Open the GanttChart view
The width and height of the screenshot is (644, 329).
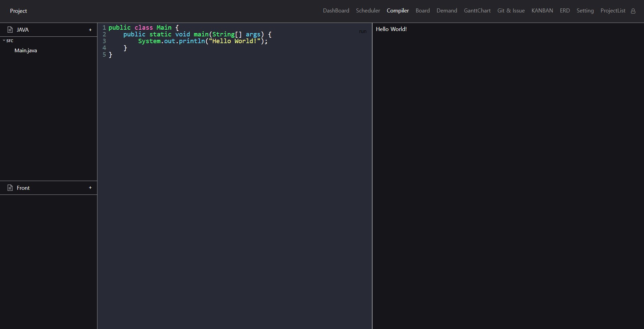477,10
